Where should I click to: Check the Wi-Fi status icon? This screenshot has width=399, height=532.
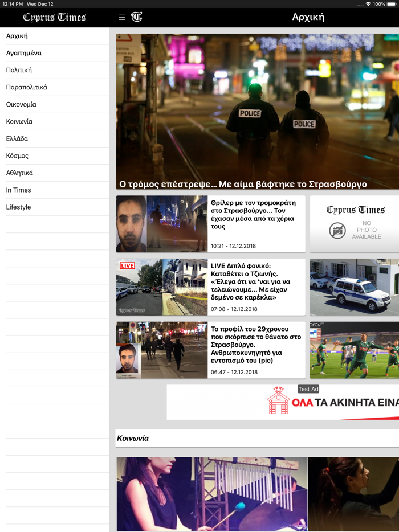coord(368,4)
